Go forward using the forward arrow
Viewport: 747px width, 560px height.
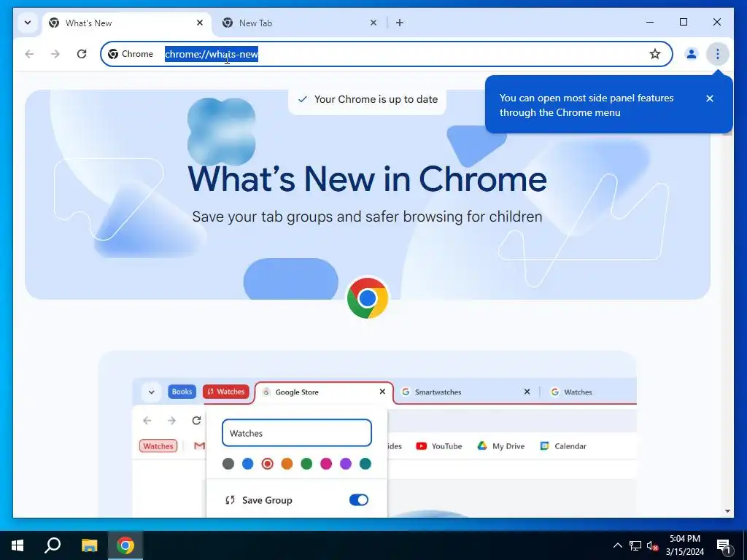click(x=55, y=54)
